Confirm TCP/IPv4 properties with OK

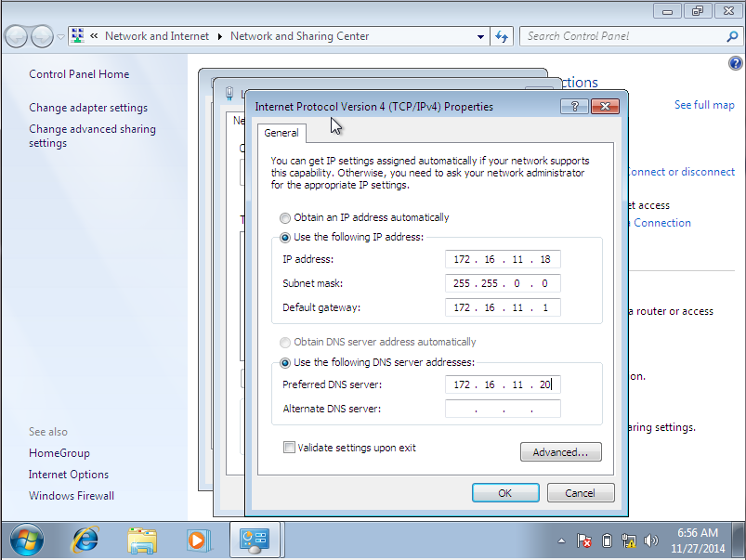point(505,493)
